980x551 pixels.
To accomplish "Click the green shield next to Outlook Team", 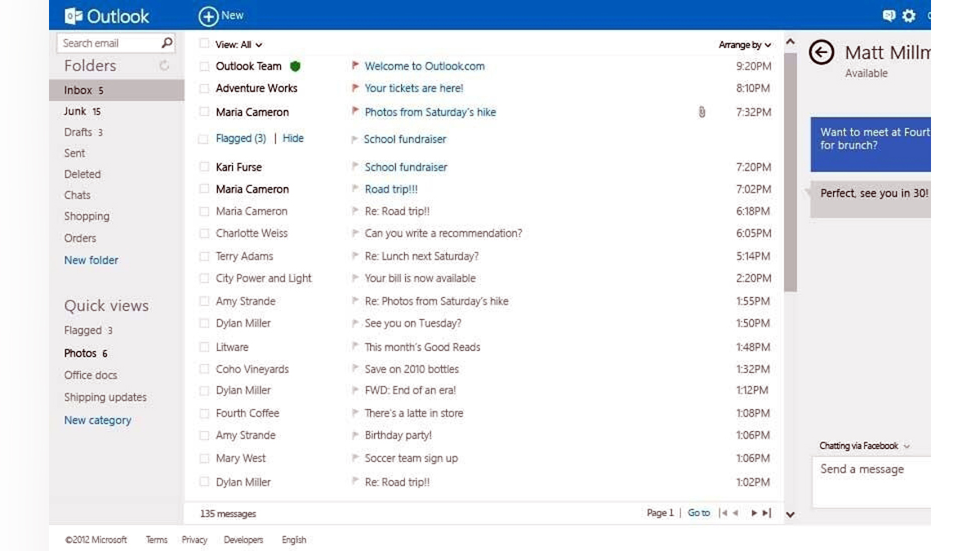I will 296,66.
